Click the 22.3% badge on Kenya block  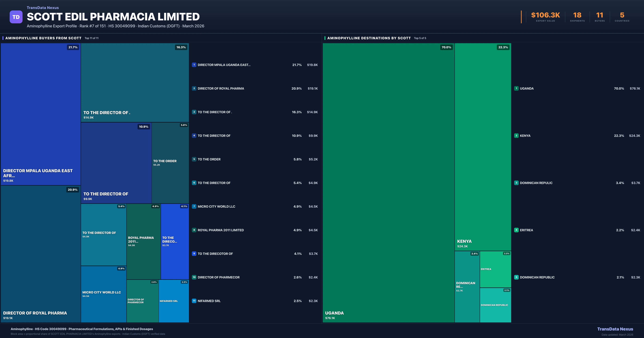pos(503,47)
